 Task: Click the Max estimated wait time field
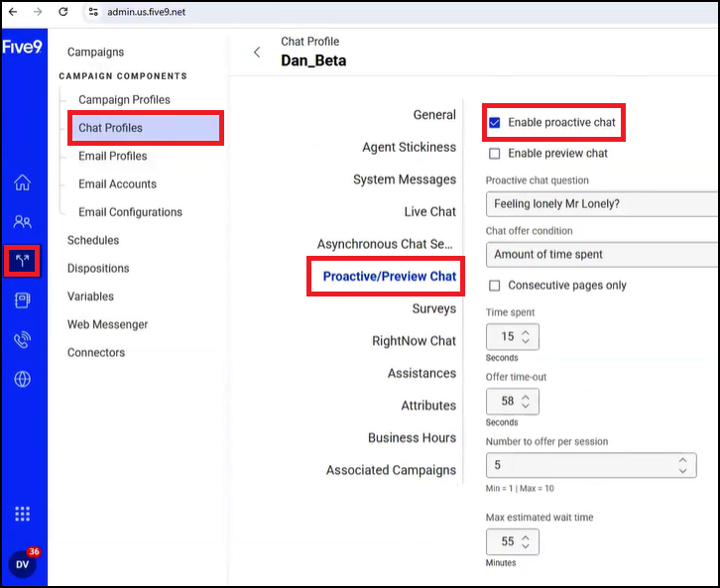513,542
